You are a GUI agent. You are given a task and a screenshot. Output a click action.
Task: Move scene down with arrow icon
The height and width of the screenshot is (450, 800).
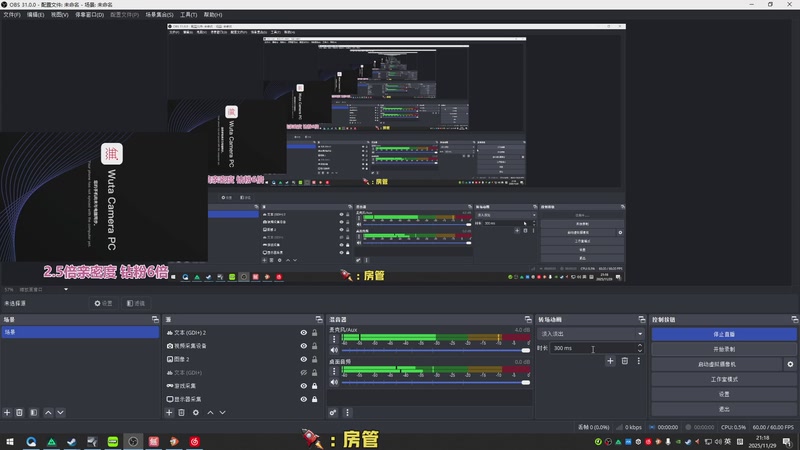60,412
